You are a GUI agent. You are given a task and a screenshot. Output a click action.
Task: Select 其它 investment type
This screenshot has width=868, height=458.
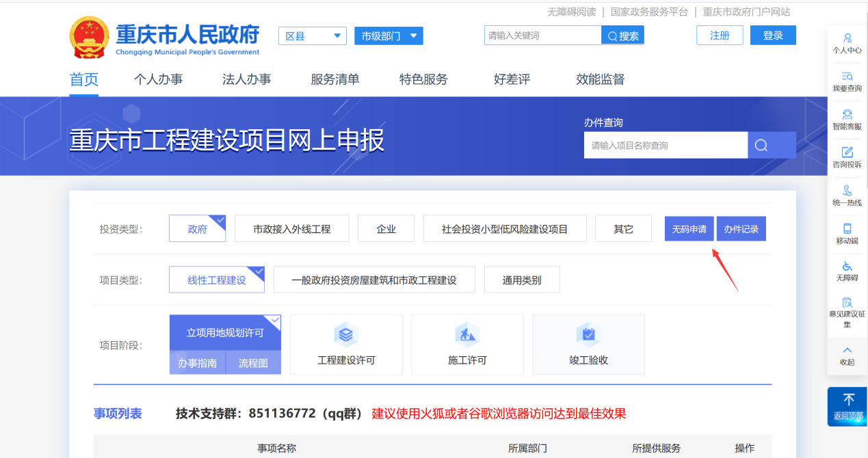(x=623, y=229)
